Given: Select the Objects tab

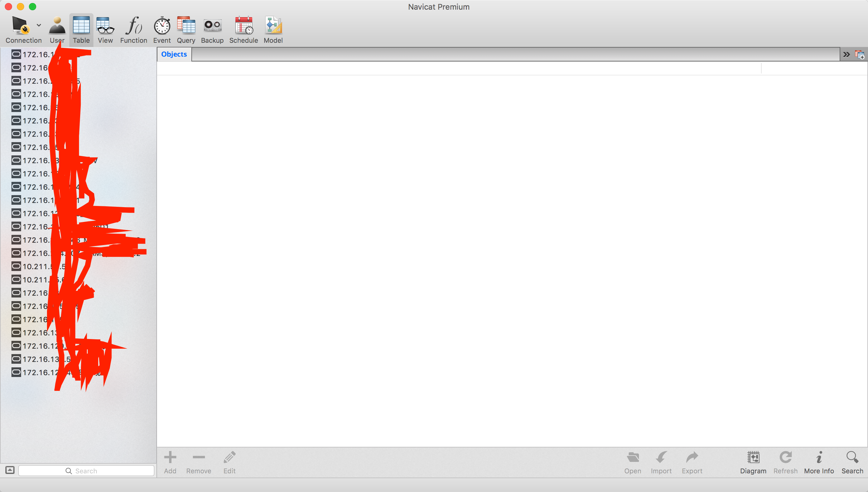Looking at the screenshot, I should (174, 54).
